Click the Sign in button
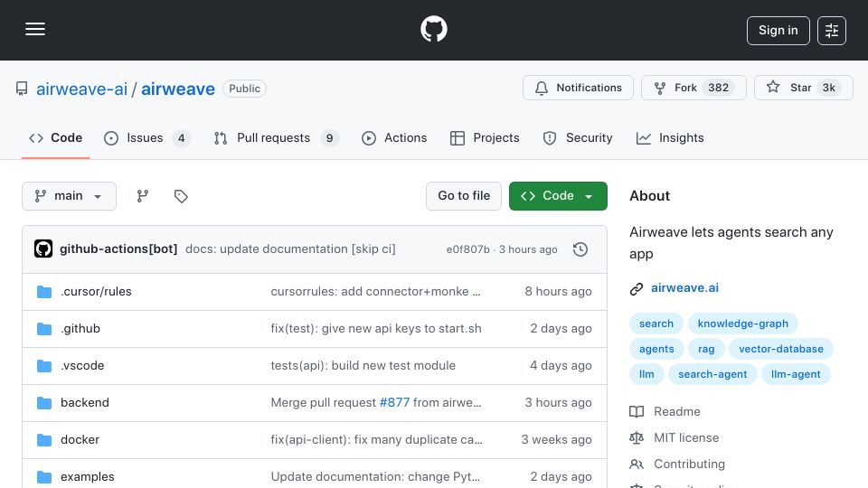Viewport: 868px width, 488px height. (x=778, y=31)
